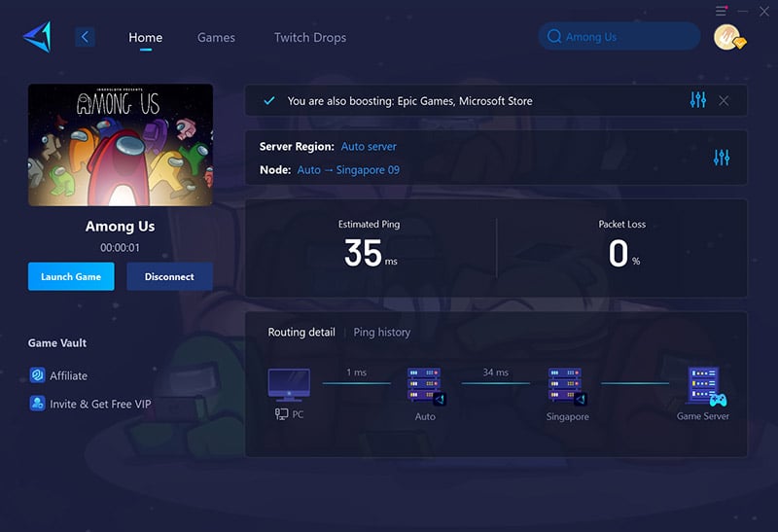The height and width of the screenshot is (532, 778).
Task: Select the Routing detail tab
Action: pos(301,332)
